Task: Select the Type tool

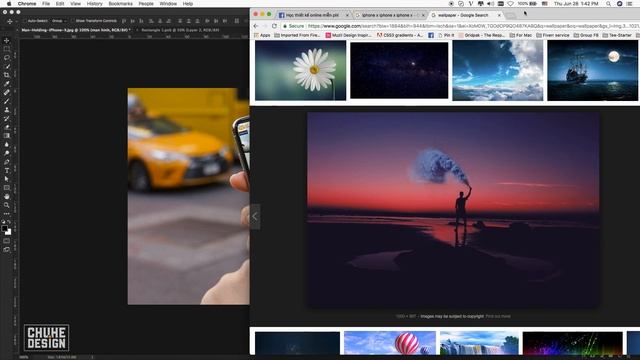Action: pos(7,170)
